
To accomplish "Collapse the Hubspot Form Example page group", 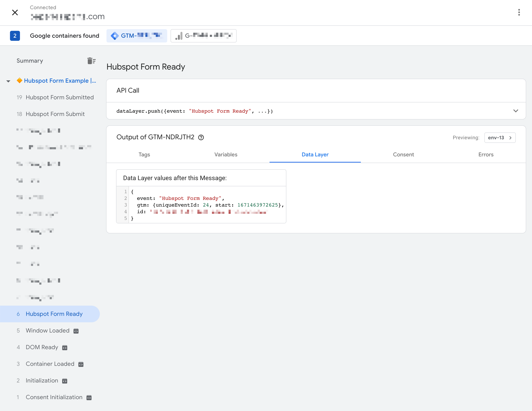I will [x=8, y=81].
